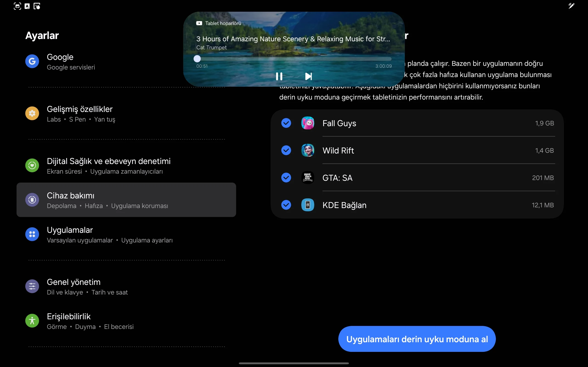Uncheck the Fall Guys selection
Image resolution: width=588 pixels, height=367 pixels.
click(x=286, y=123)
